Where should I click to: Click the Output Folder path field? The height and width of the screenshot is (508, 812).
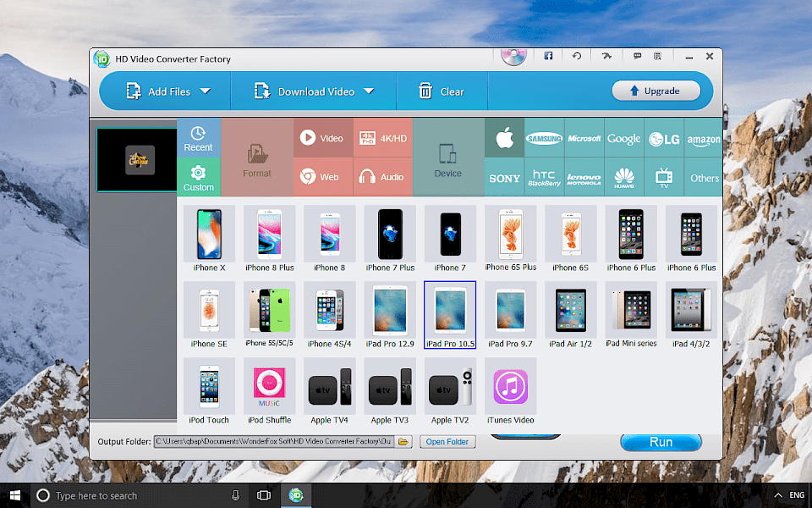click(x=274, y=442)
